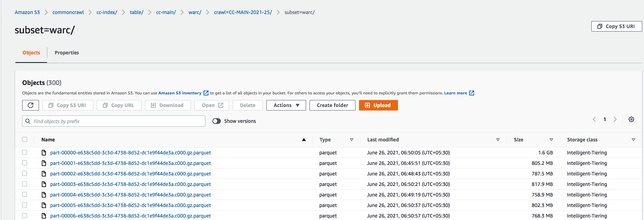Viewport: 644px width, 220px height.
Task: Navigate to Amazon S3 breadcrumb
Action: point(27,12)
